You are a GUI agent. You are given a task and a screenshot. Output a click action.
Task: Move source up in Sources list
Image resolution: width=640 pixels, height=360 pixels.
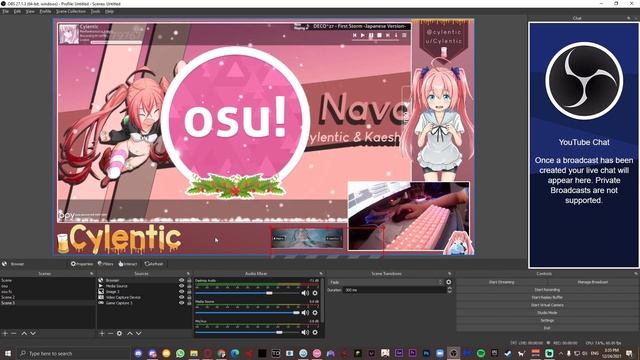pyautogui.click(x=130, y=333)
